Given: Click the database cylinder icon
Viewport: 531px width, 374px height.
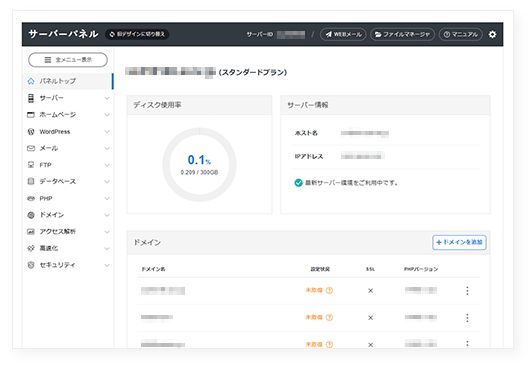Looking at the screenshot, I should tap(31, 181).
